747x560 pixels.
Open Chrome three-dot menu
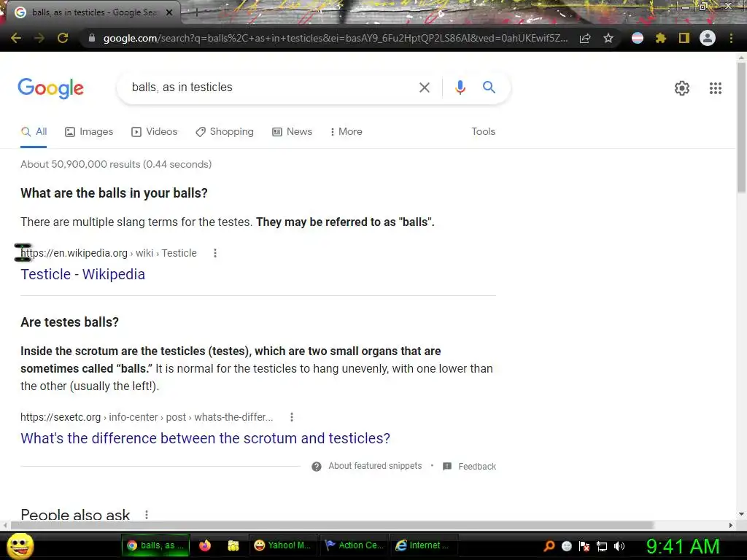[x=731, y=38]
